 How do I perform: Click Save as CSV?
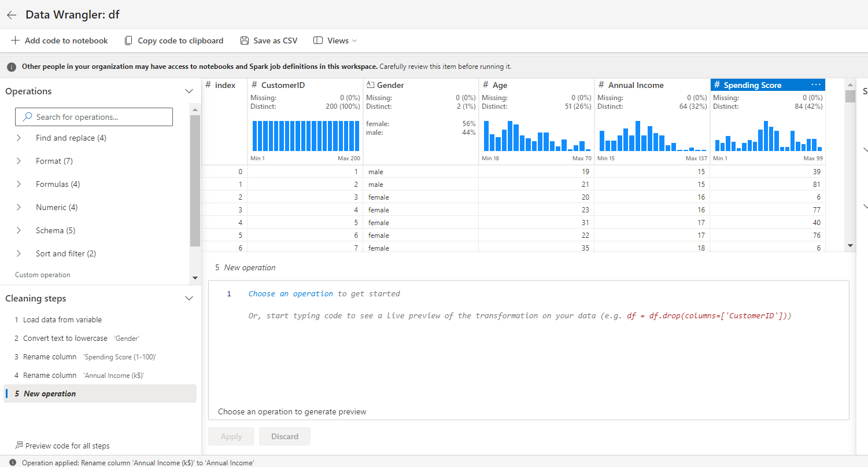pyautogui.click(x=269, y=41)
